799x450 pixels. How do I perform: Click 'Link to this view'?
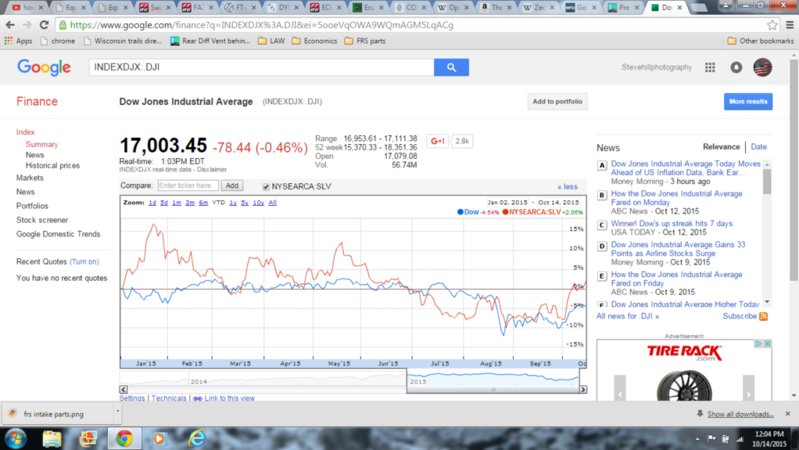point(229,398)
